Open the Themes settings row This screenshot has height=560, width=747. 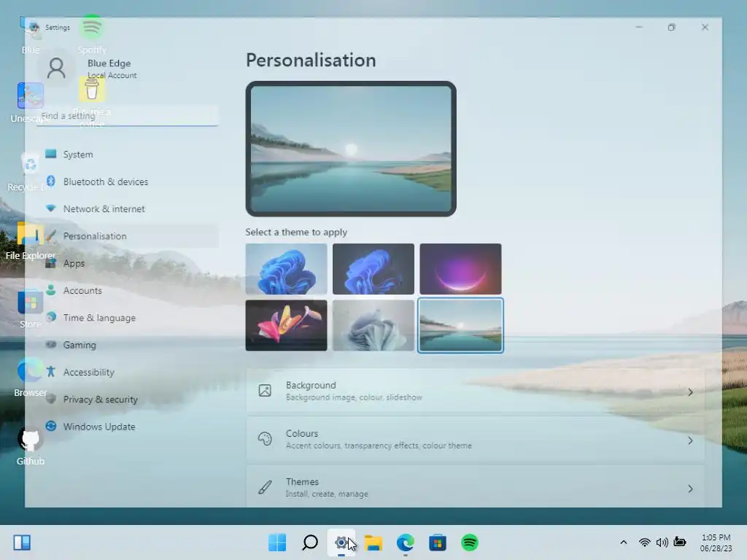476,487
